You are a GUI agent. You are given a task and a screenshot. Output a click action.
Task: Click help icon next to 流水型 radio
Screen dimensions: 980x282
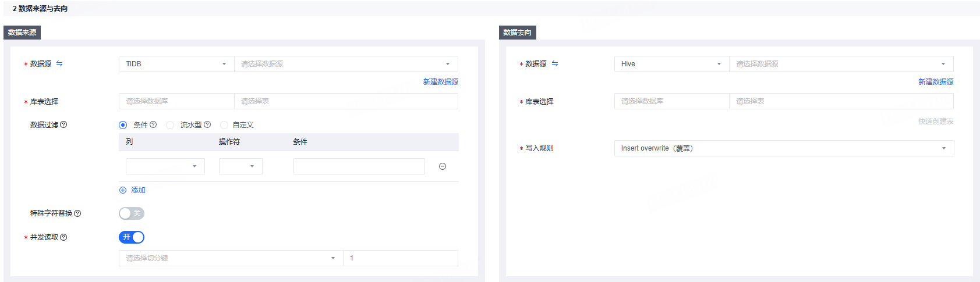click(207, 124)
